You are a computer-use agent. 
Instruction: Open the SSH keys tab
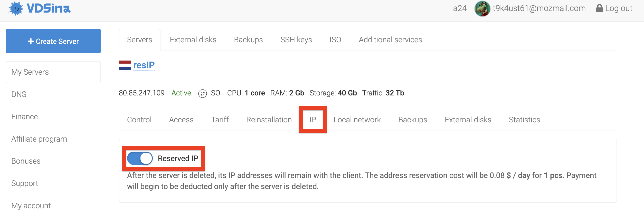tap(296, 40)
